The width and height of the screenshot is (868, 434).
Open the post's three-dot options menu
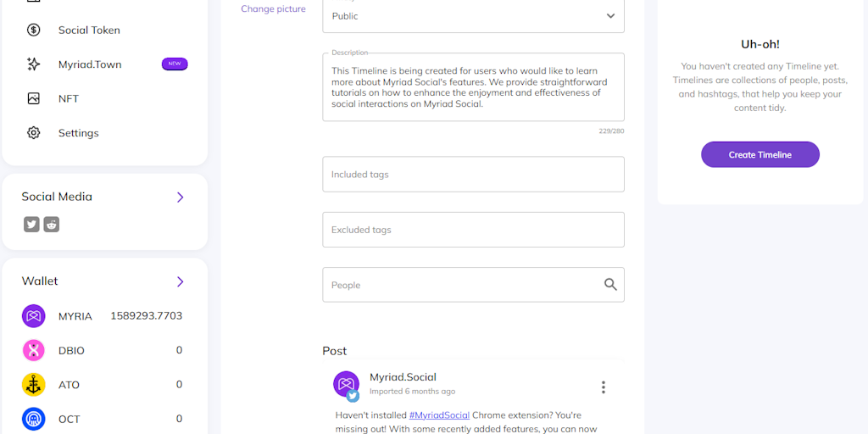coord(604,387)
